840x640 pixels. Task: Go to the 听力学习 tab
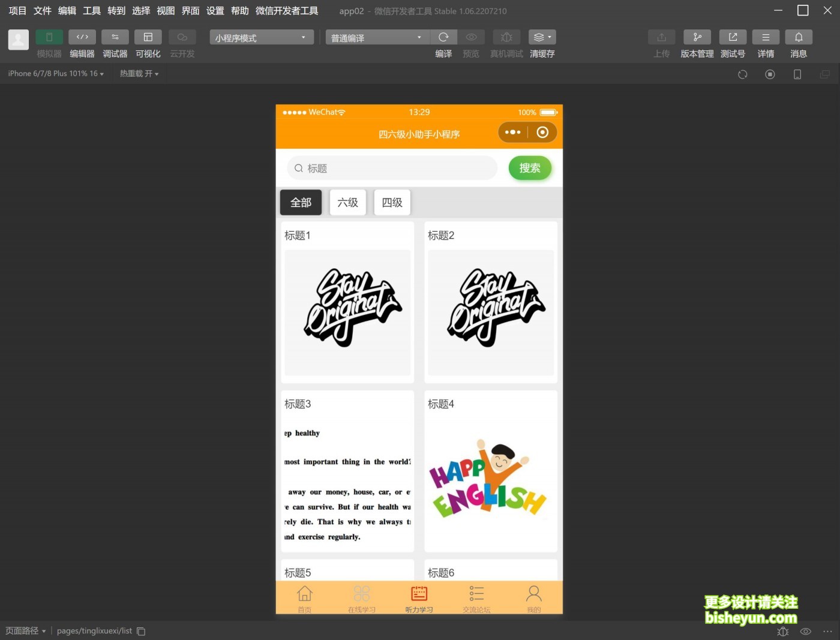coord(419,598)
